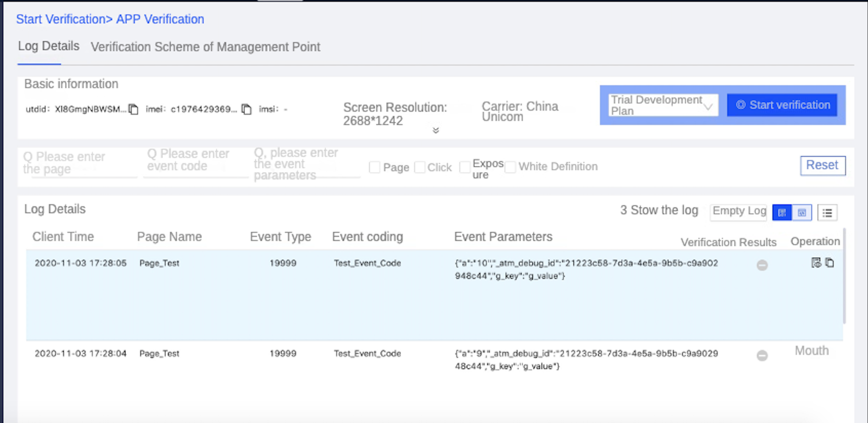Tick the Exposure filter checkbox
Image resolution: width=868 pixels, height=423 pixels.
465,167
